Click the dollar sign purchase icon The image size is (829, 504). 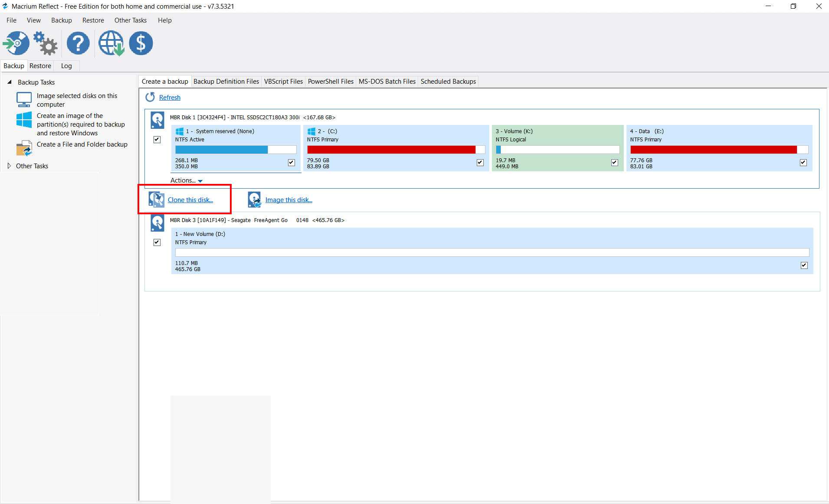tap(141, 43)
